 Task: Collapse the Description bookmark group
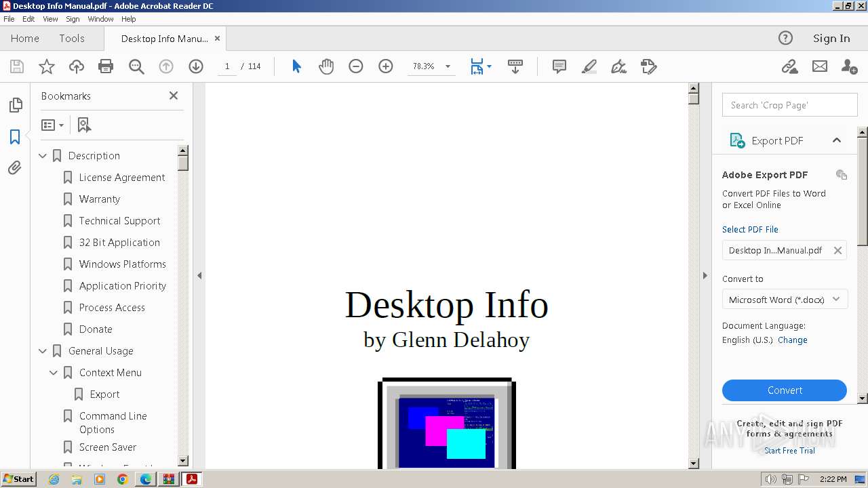[x=43, y=156]
